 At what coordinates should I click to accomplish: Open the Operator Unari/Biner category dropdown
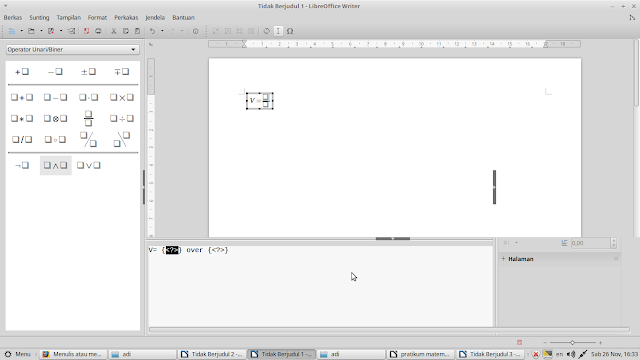click(72, 49)
